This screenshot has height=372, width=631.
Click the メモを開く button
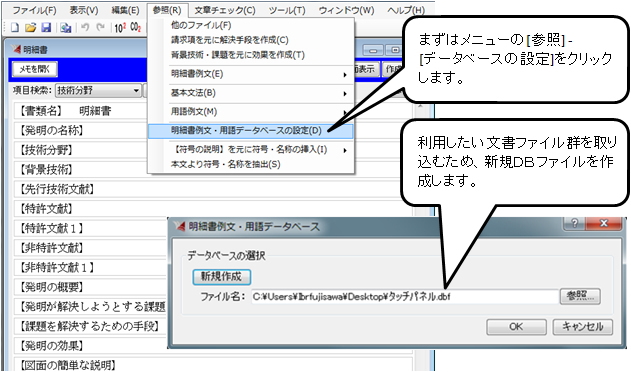click(x=35, y=69)
